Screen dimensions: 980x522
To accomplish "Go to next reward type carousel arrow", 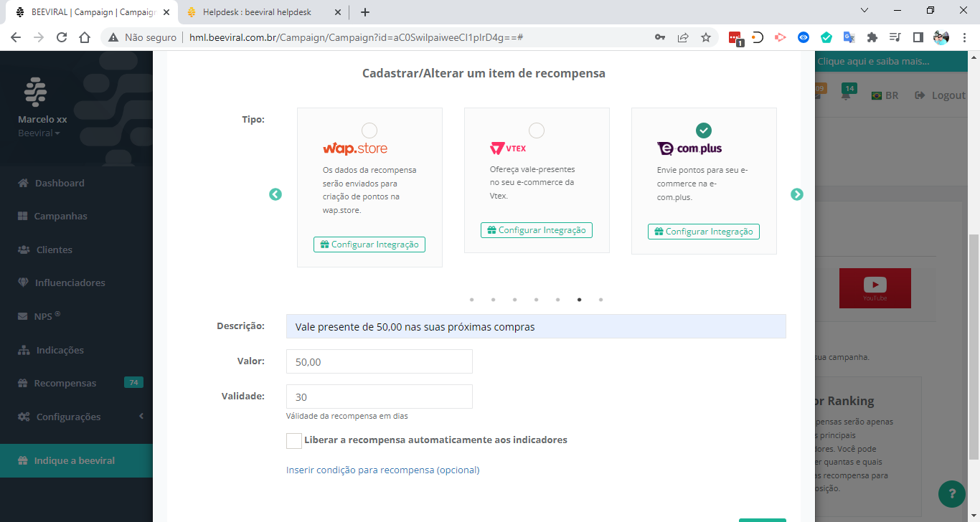I will (x=797, y=194).
